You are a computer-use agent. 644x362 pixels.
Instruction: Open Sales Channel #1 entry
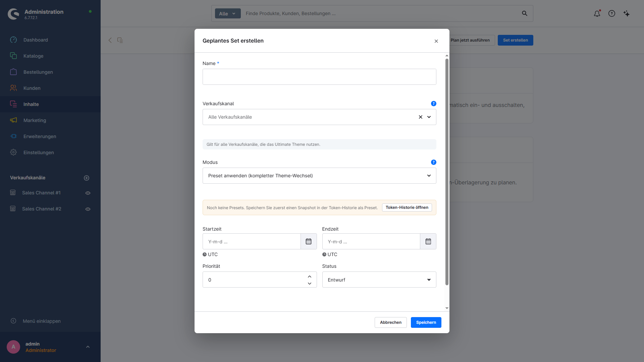click(41, 193)
